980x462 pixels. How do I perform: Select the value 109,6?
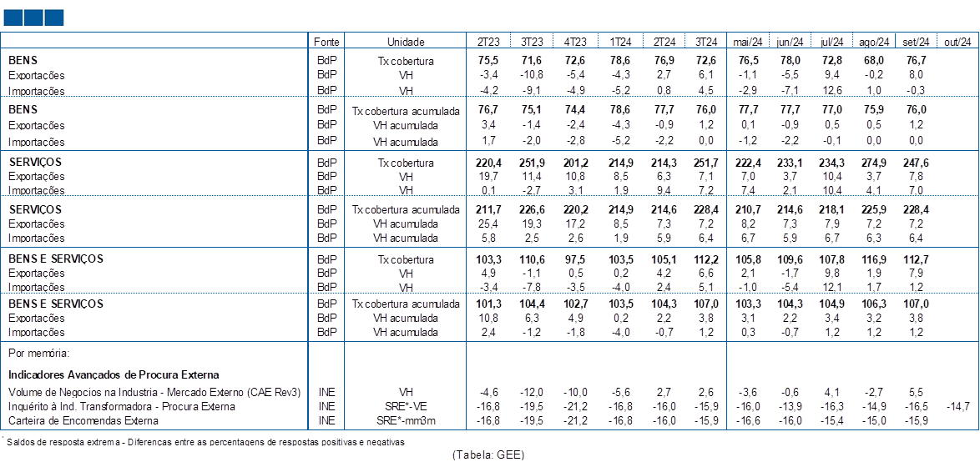[x=790, y=259]
